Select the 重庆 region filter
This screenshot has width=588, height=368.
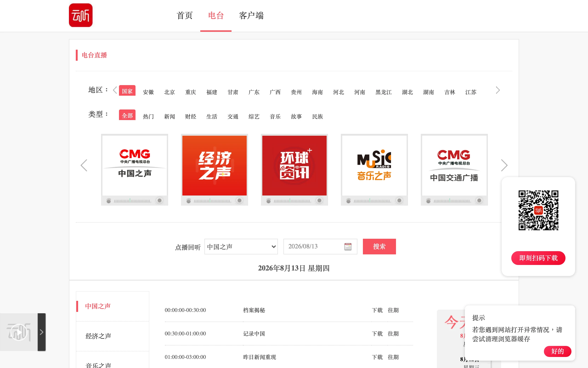coord(190,92)
